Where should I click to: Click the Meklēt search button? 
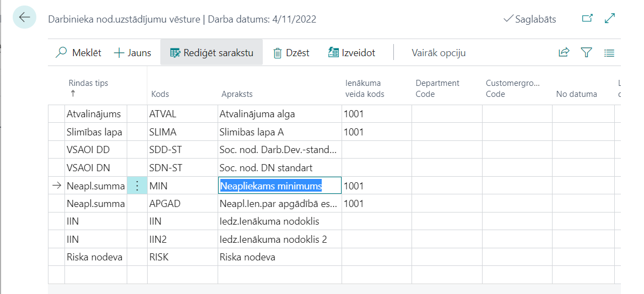pyautogui.click(x=79, y=53)
